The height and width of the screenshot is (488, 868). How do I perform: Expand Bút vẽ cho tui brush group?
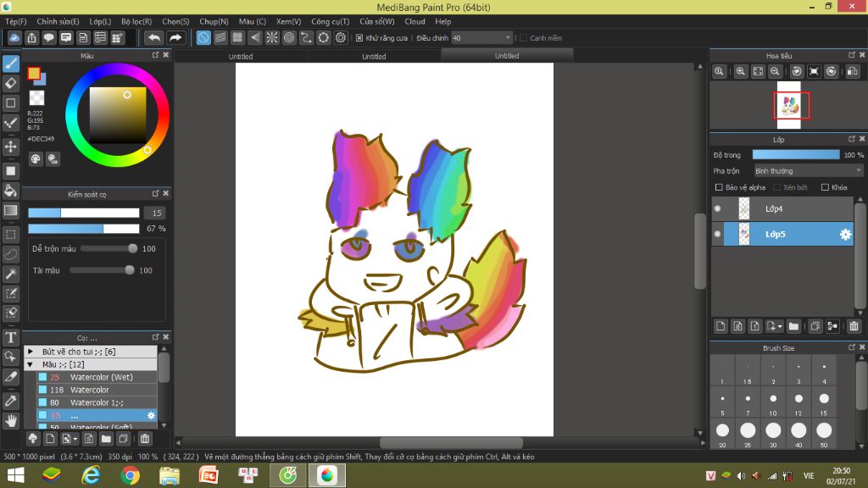tap(31, 352)
